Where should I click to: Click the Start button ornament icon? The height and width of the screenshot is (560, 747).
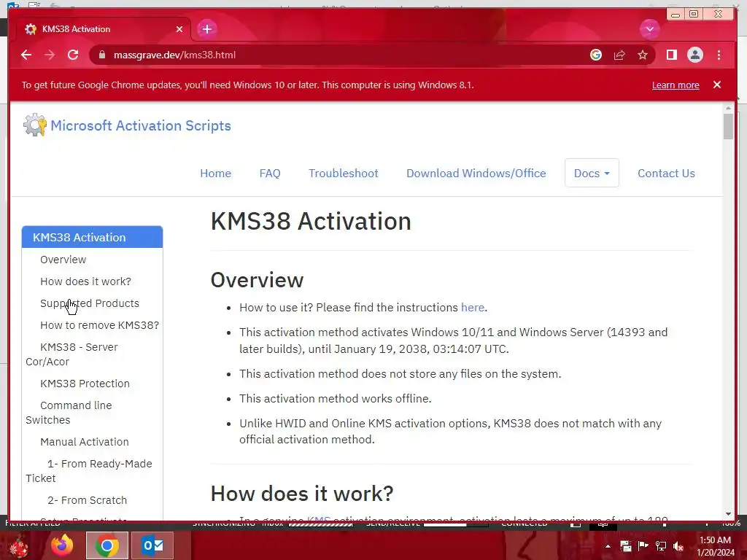click(x=19, y=546)
